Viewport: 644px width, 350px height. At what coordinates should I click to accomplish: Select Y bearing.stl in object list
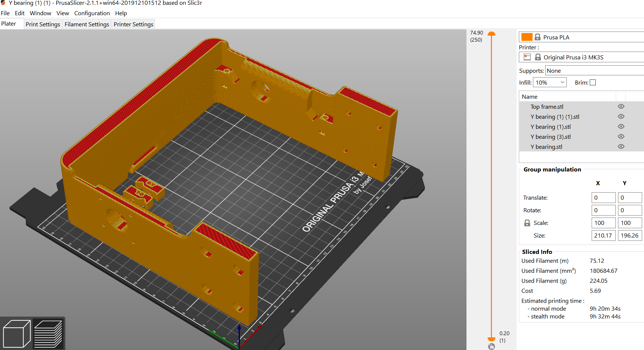tap(546, 147)
